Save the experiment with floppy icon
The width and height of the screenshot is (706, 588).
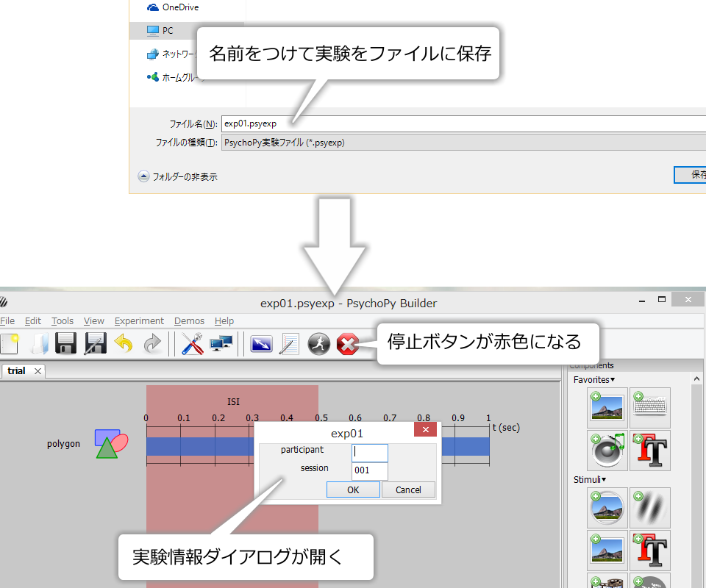pos(65,344)
